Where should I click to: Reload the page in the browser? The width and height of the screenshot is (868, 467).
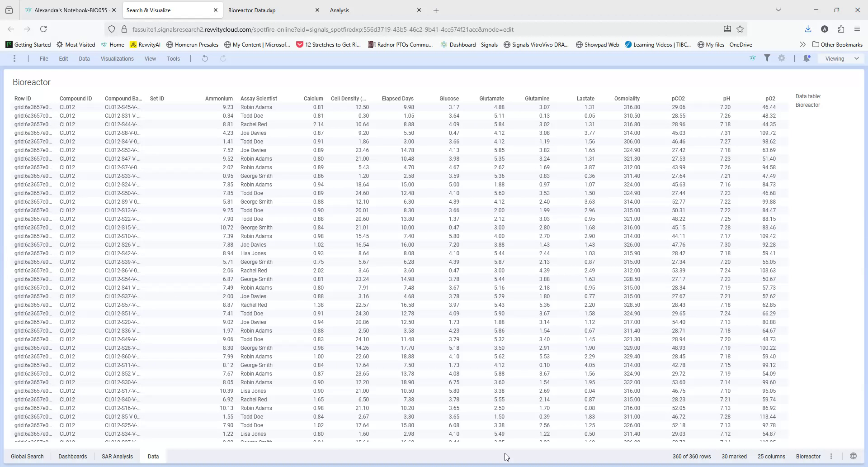pyautogui.click(x=43, y=29)
